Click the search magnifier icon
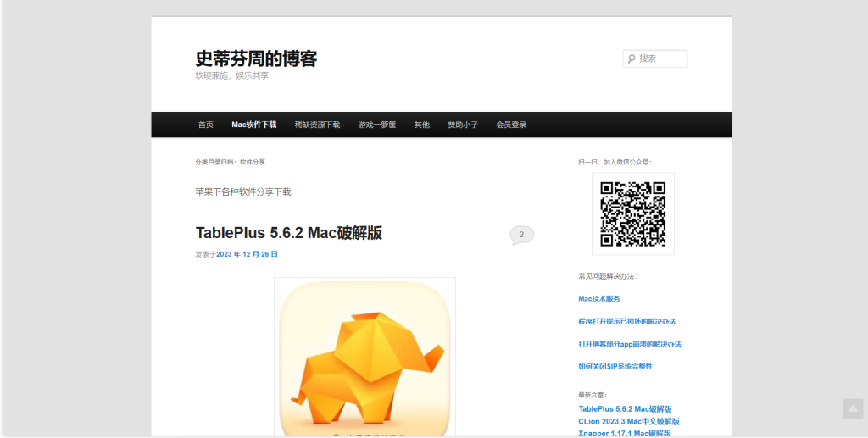This screenshot has height=438, width=868. (632, 58)
